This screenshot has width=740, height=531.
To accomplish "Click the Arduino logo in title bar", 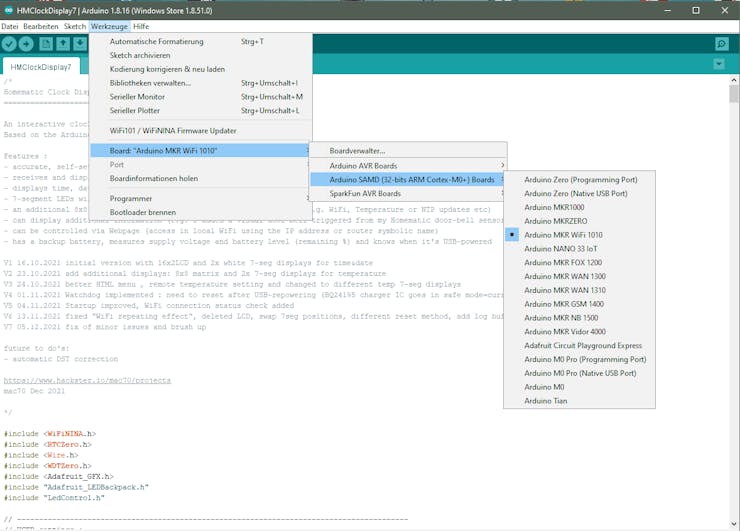I will tap(8, 10).
